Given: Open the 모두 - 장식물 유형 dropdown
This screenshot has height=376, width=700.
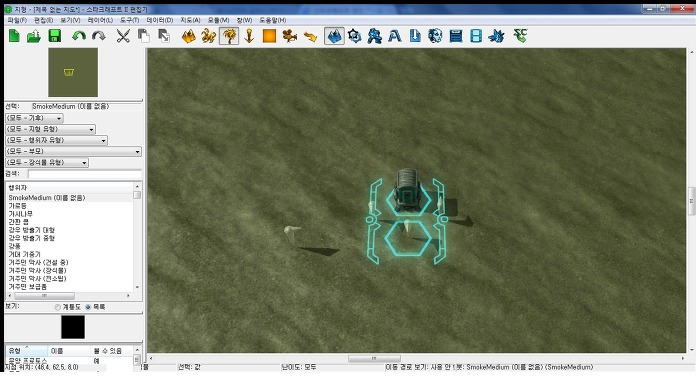Looking at the screenshot, I should click(x=47, y=163).
